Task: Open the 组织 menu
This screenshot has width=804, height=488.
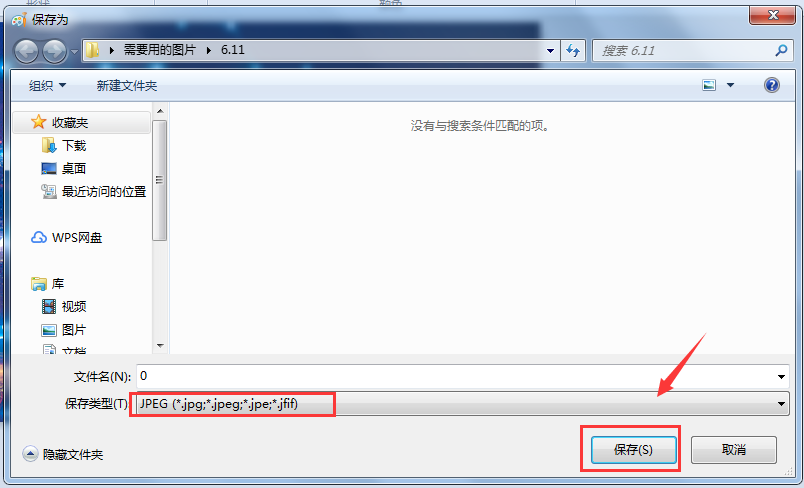Action: point(47,86)
